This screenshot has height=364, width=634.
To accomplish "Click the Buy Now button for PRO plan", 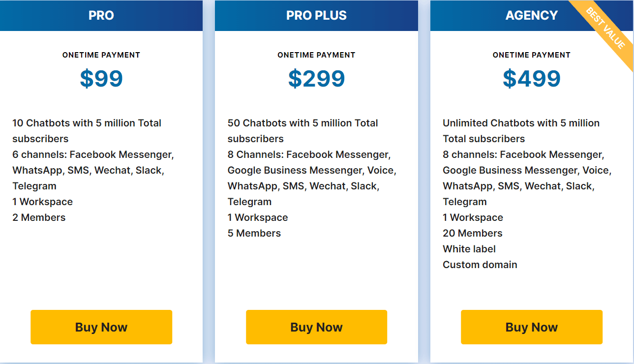I will pyautogui.click(x=101, y=327).
